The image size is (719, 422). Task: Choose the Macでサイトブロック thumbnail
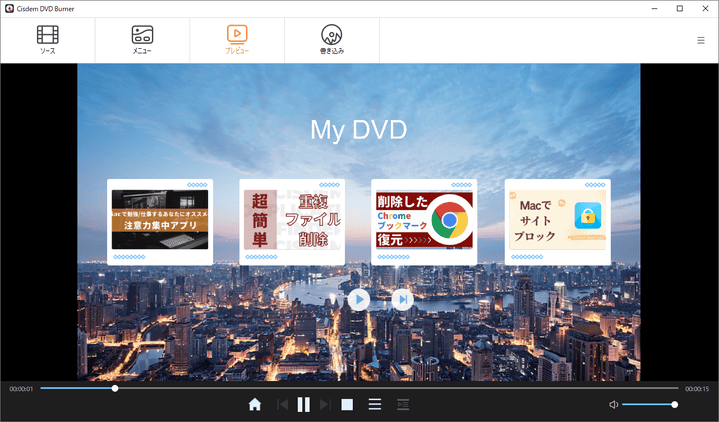pyautogui.click(x=557, y=220)
